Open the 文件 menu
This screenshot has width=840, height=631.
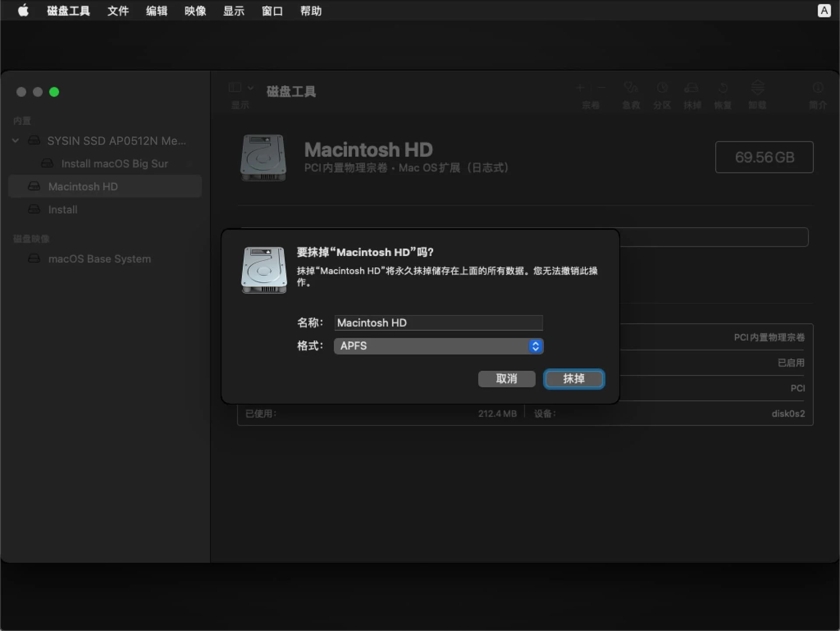117,11
